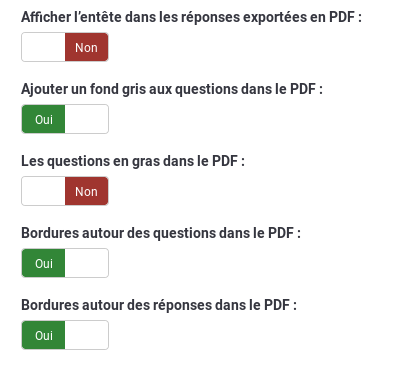Click label Bordures autour des réponses
The height and width of the screenshot is (378, 410).
(159, 305)
